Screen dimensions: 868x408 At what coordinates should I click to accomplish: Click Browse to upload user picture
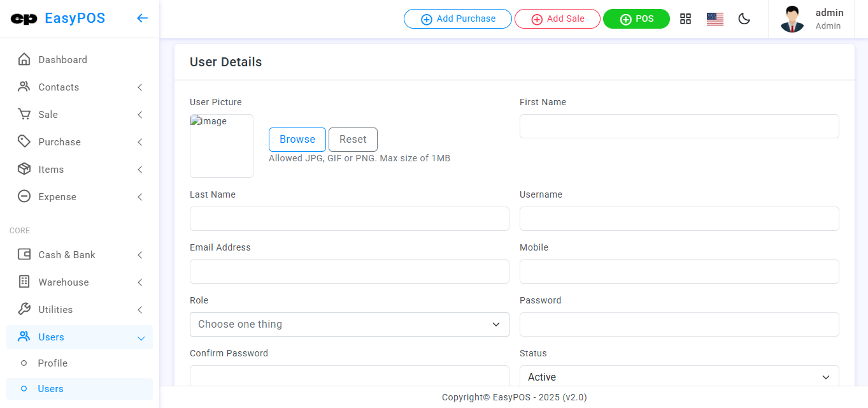click(x=297, y=140)
